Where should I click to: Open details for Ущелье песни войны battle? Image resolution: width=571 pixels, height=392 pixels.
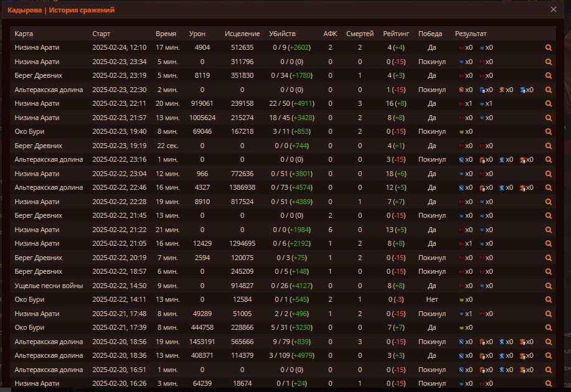(549, 286)
